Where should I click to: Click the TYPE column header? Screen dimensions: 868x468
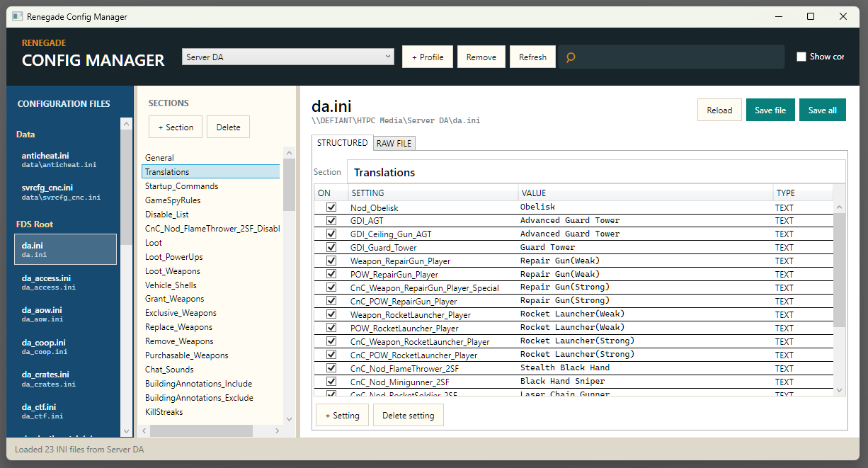click(x=803, y=193)
